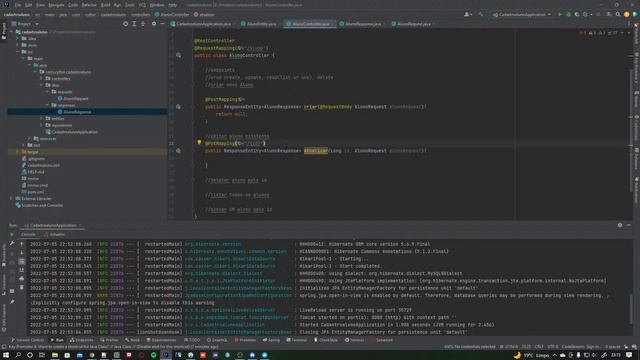This screenshot has width=640, height=360.
Task: Open Endpoints tool window button
Action: coord(82,340)
